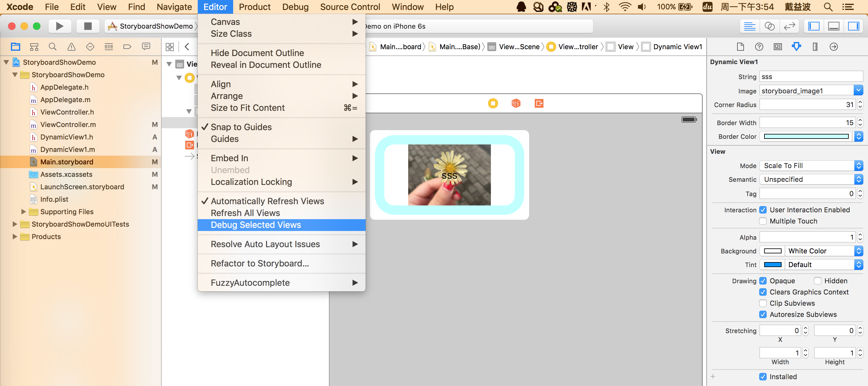The image size is (868, 386).
Task: Open the Breakpoint navigator icon
Action: point(127,47)
